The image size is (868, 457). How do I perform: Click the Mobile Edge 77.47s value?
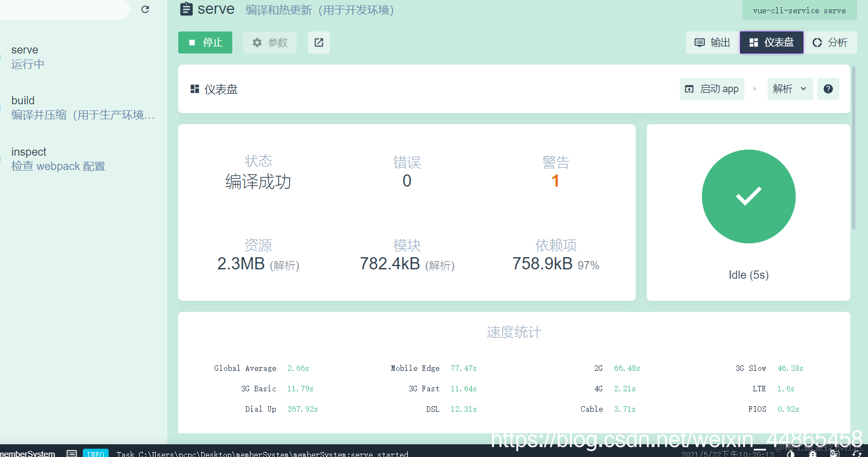(464, 368)
